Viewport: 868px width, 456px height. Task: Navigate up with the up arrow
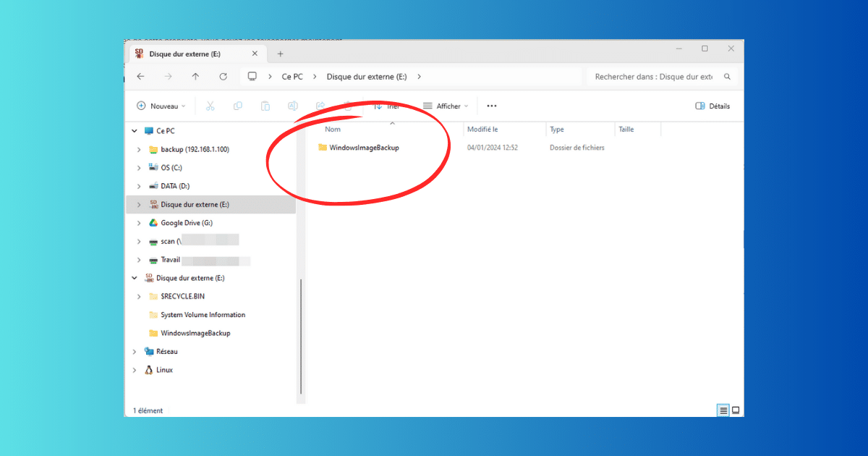tap(195, 77)
